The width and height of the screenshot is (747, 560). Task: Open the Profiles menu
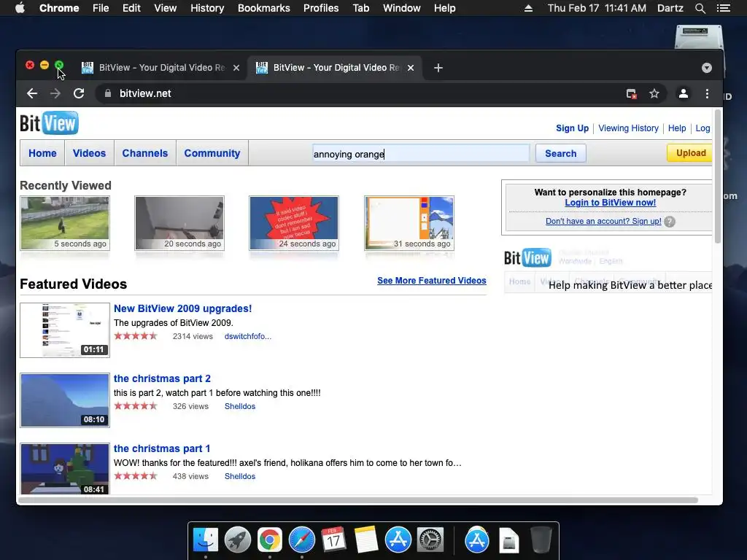click(x=321, y=8)
